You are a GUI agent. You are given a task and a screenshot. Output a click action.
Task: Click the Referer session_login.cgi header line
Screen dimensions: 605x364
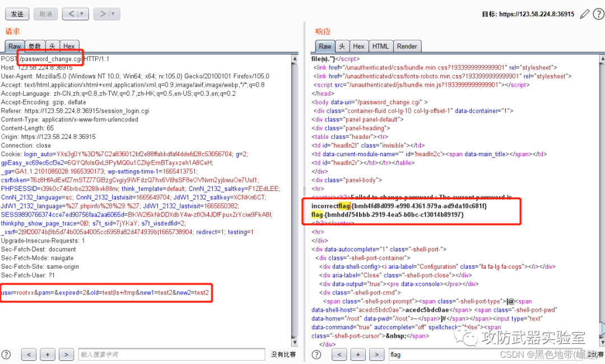tap(75, 111)
